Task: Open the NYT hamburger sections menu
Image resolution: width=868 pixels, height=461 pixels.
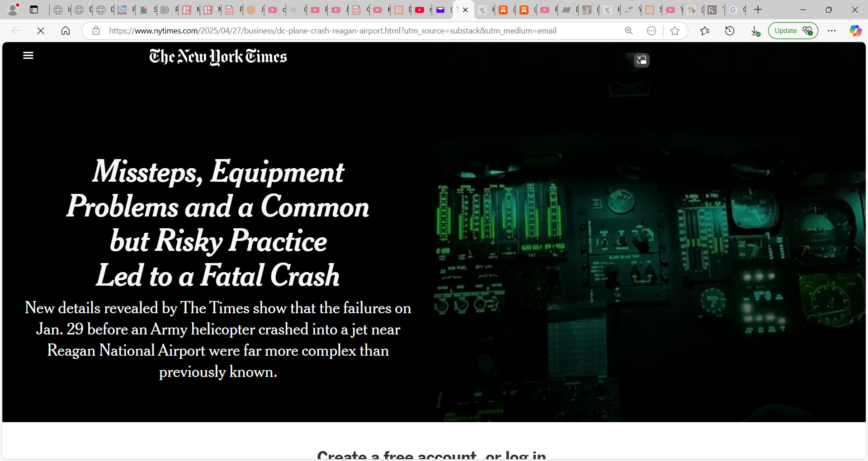Action: point(28,56)
